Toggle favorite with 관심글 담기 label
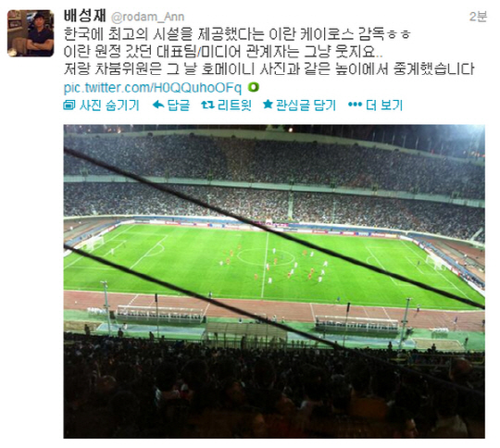 point(306,105)
